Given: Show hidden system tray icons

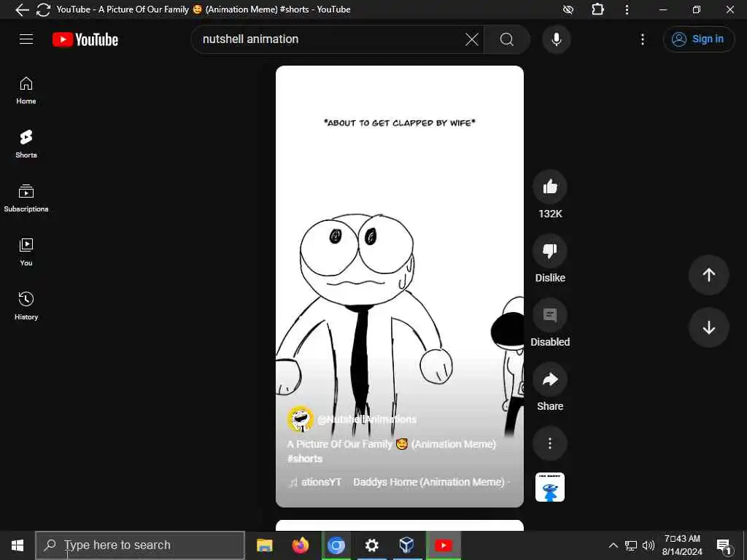Looking at the screenshot, I should pos(613,545).
